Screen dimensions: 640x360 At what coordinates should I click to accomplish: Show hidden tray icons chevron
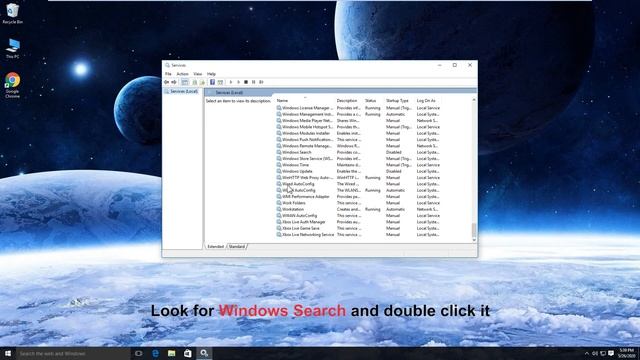[x=587, y=353]
